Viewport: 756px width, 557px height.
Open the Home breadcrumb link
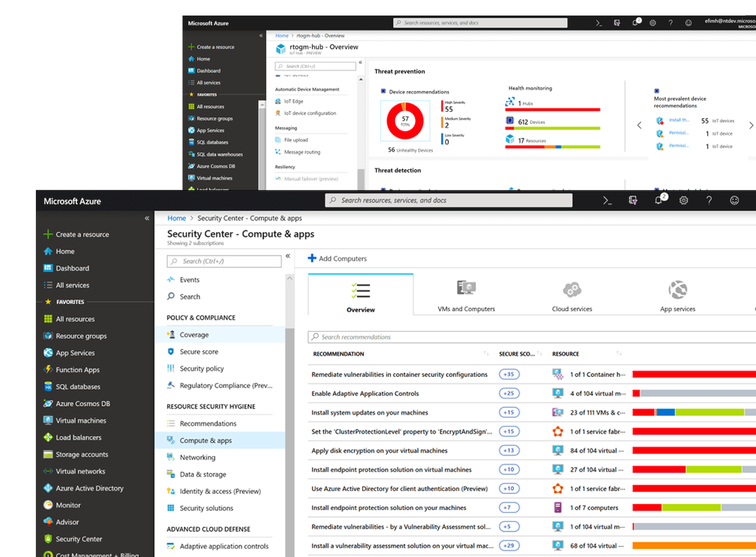pos(177,217)
